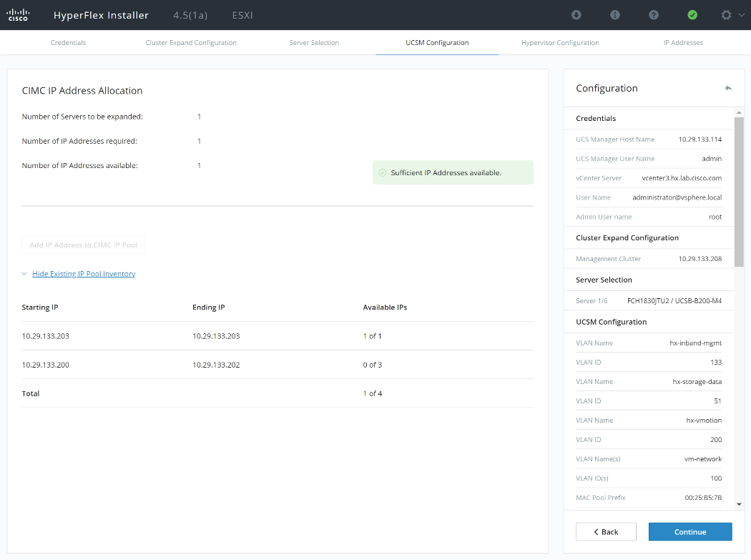751x560 pixels.
Task: Click check icon in sufficient IP message
Action: [x=382, y=172]
